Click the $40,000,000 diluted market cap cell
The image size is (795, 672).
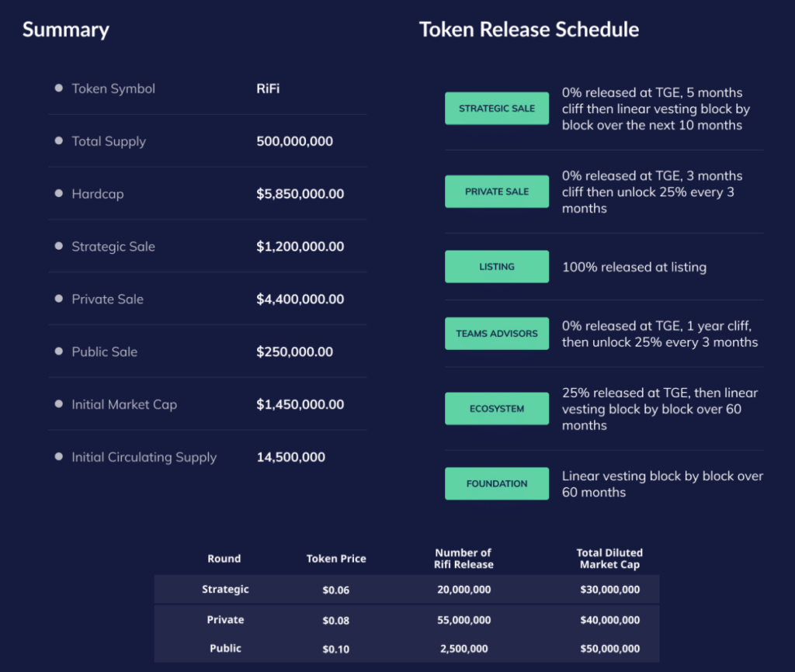[x=610, y=620]
